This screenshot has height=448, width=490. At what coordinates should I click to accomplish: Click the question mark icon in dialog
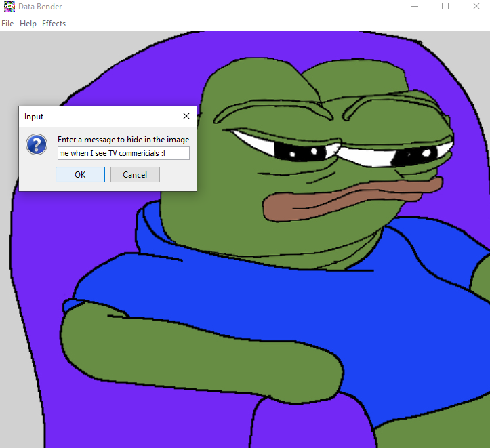[x=37, y=144]
